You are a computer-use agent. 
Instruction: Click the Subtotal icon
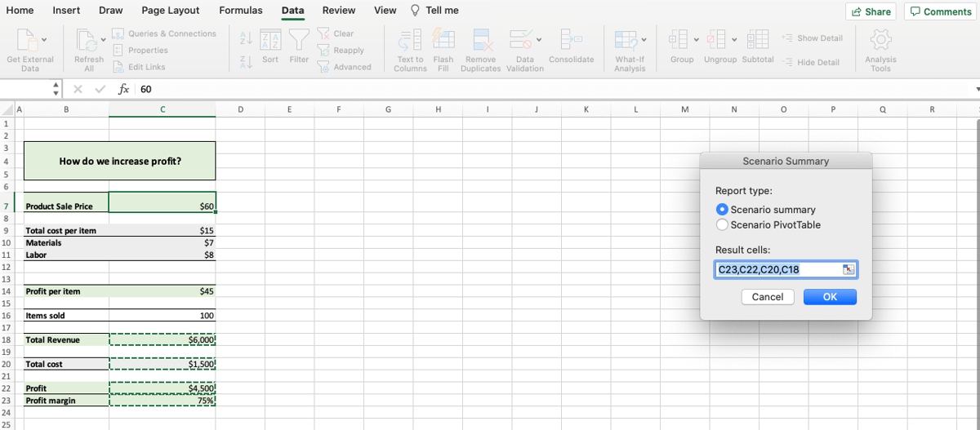pos(757,39)
